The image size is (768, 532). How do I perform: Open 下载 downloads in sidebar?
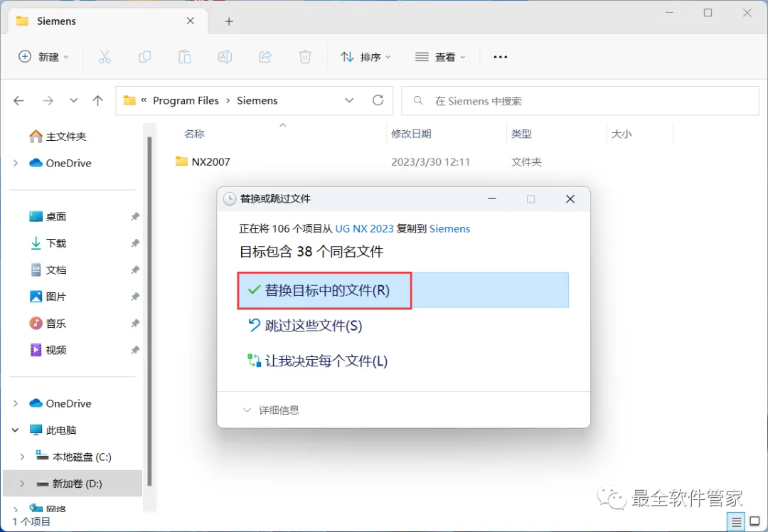[x=48, y=243]
